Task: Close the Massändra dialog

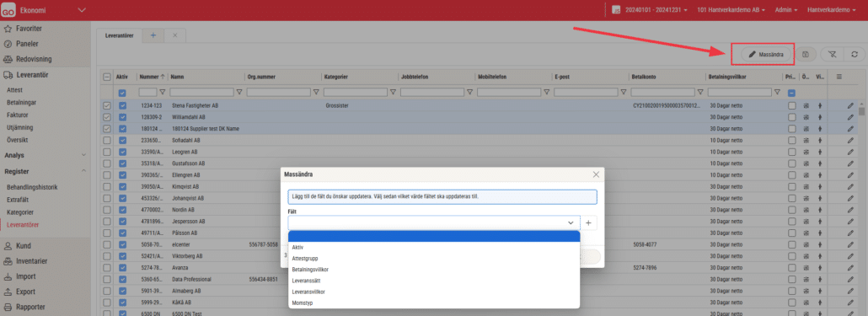Action: (596, 174)
